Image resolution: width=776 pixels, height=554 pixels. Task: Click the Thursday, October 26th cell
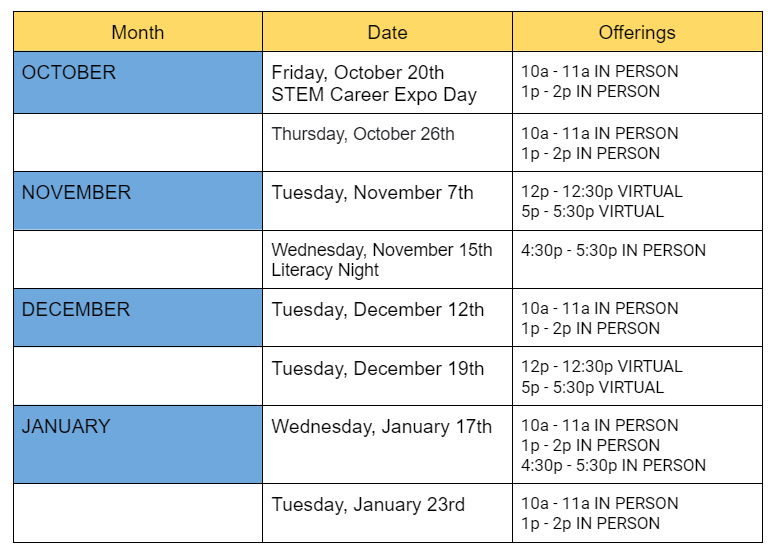click(387, 143)
